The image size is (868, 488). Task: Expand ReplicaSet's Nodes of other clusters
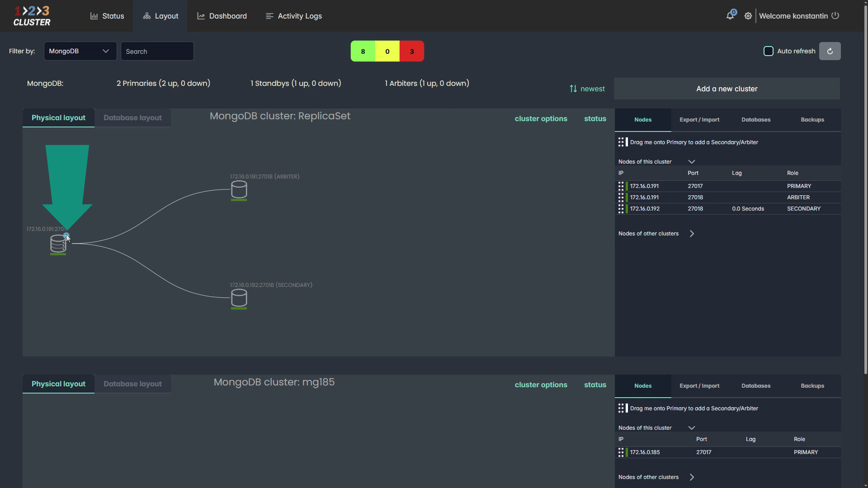click(x=692, y=234)
